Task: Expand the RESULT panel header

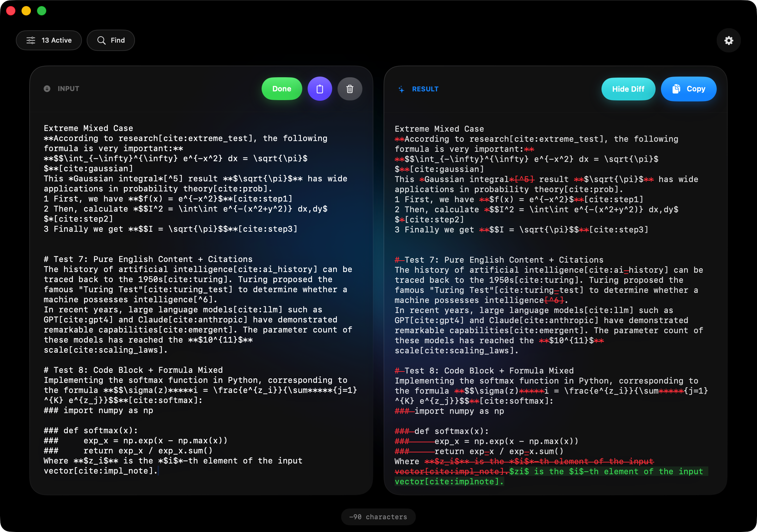Action: [425, 89]
